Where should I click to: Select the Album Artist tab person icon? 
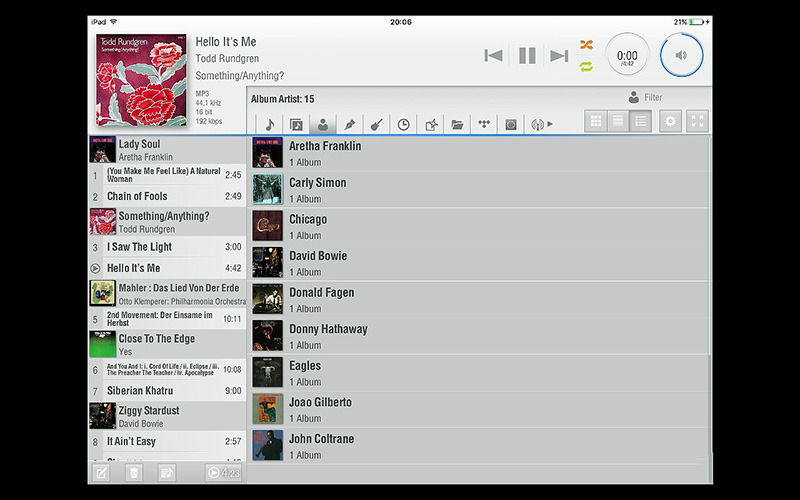coord(322,124)
